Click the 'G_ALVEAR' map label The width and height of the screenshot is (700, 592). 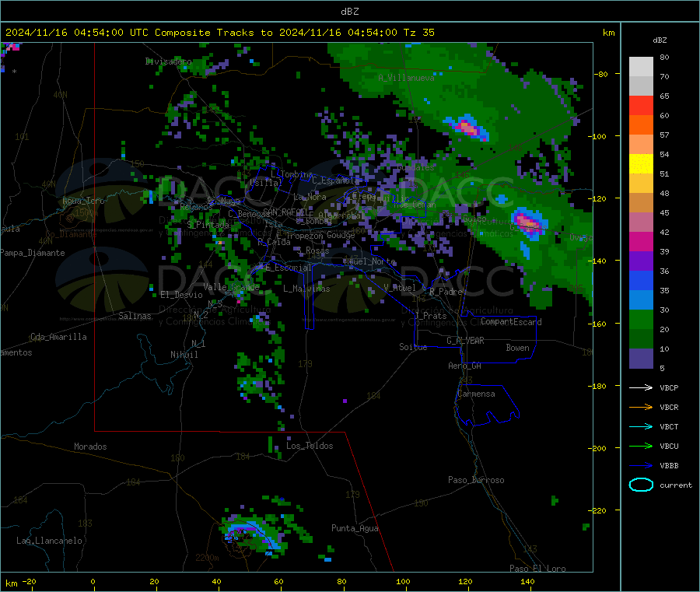[x=465, y=341]
